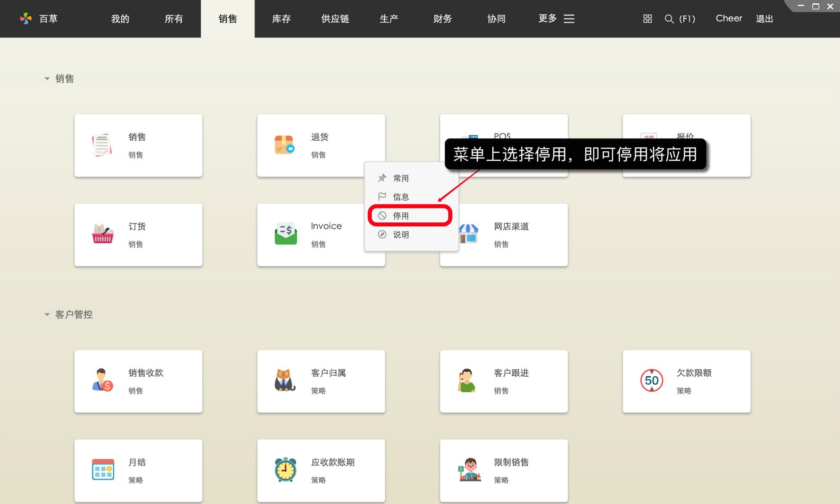Open the 限制销售 vendor icon
The width and height of the screenshot is (840, 504).
tap(470, 470)
